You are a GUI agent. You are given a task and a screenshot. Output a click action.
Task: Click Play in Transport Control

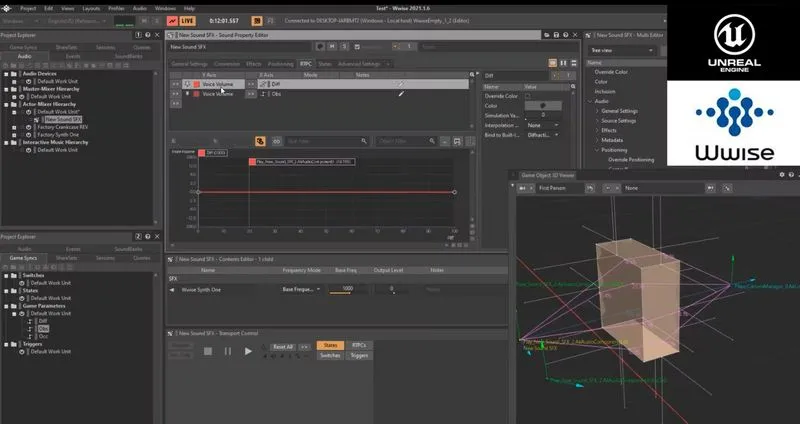tap(248, 351)
